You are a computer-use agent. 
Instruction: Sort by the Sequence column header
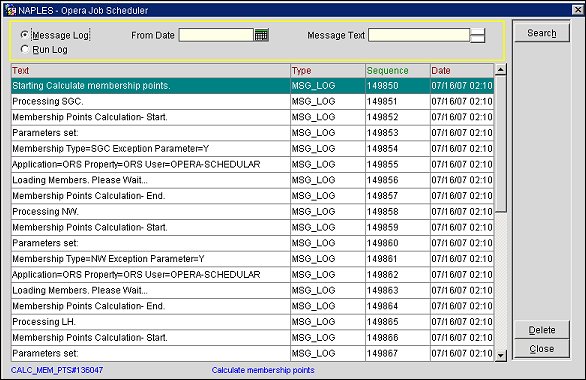(398, 71)
